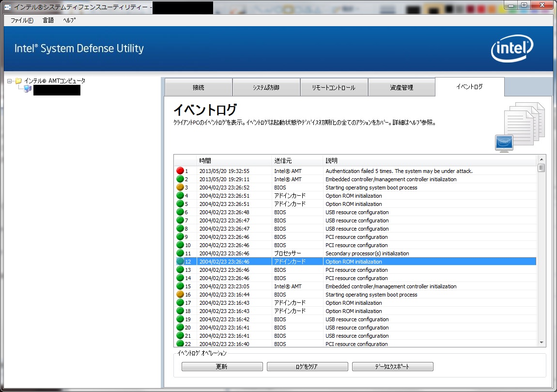Viewport: 557px width, 392px height.
Task: Select event 18 'Option ROM initialization' description
Action: click(x=354, y=311)
